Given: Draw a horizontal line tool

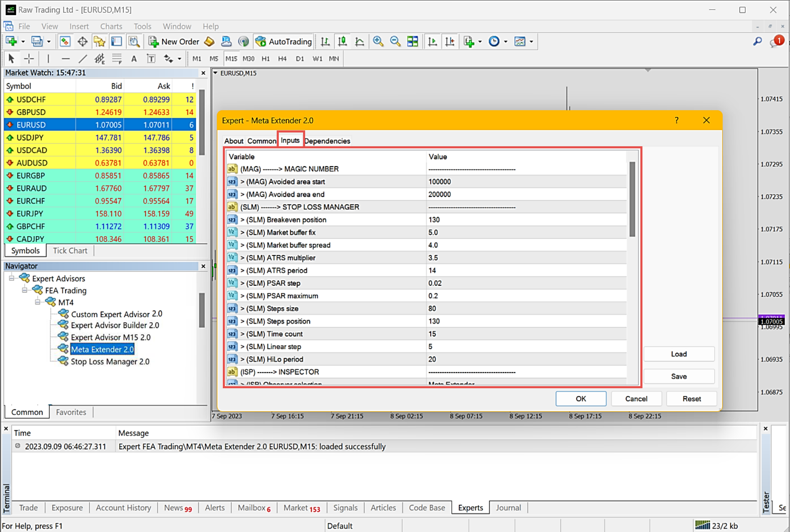Looking at the screenshot, I should pos(66,59).
